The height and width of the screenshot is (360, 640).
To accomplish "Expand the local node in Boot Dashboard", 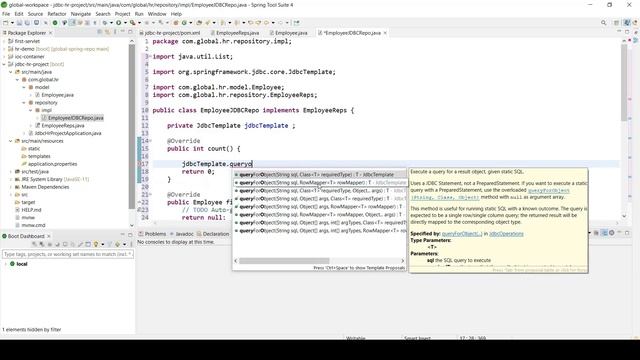I will (5, 264).
